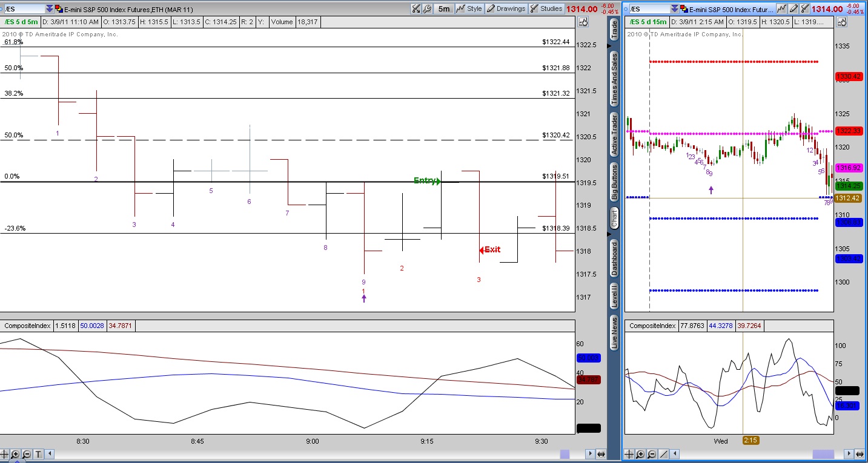
Task: Click the chart style icon in right chart
Action: pos(781,9)
